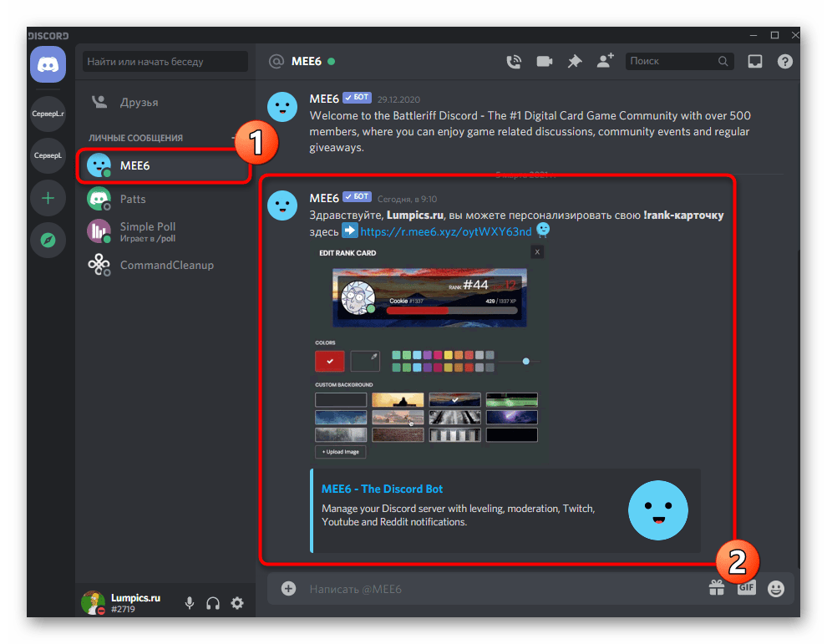This screenshot has height=644, width=827.
Task: Send a Nitro gift
Action: [x=716, y=588]
